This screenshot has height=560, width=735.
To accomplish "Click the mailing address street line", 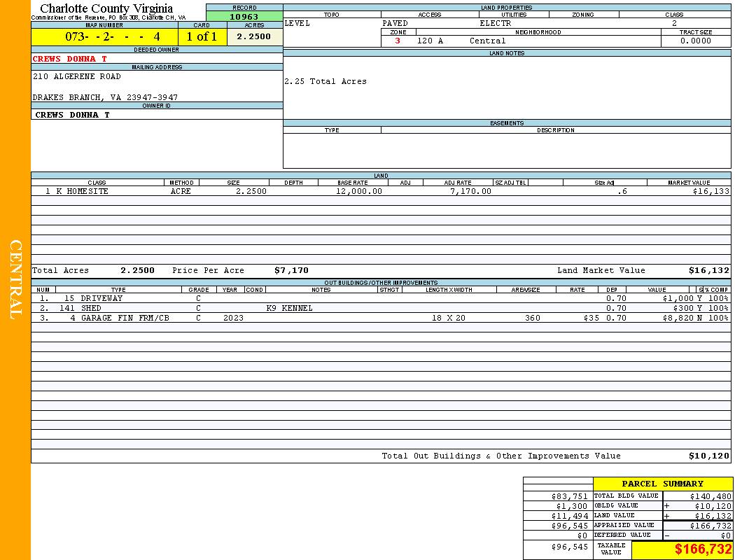I will point(77,76).
